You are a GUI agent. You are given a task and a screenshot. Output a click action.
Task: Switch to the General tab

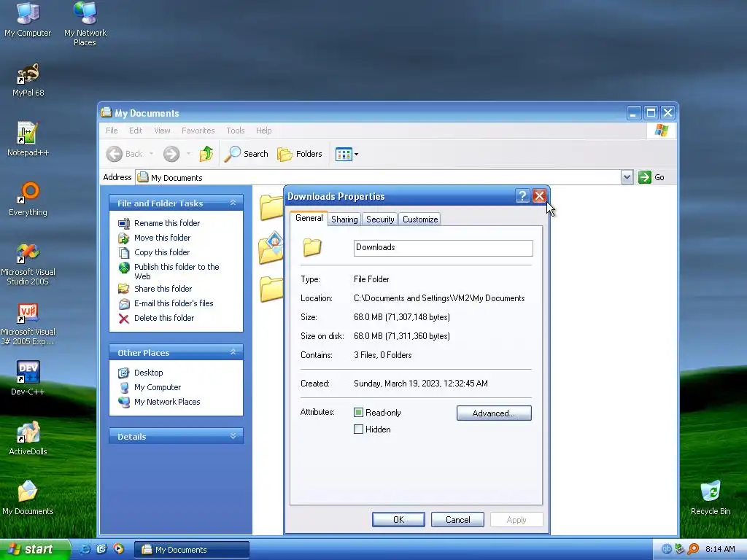[309, 218]
